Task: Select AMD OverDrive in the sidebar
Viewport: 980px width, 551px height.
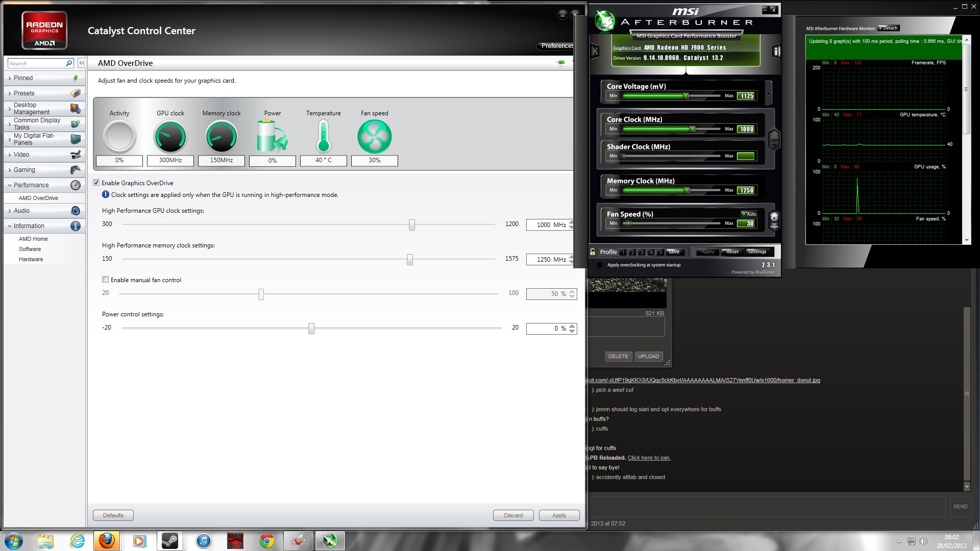Action: [x=38, y=198]
